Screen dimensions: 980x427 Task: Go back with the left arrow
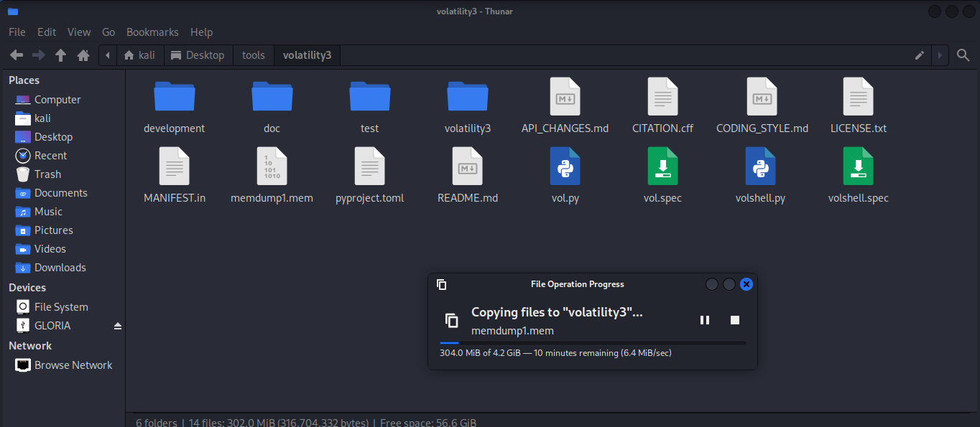[x=17, y=55]
